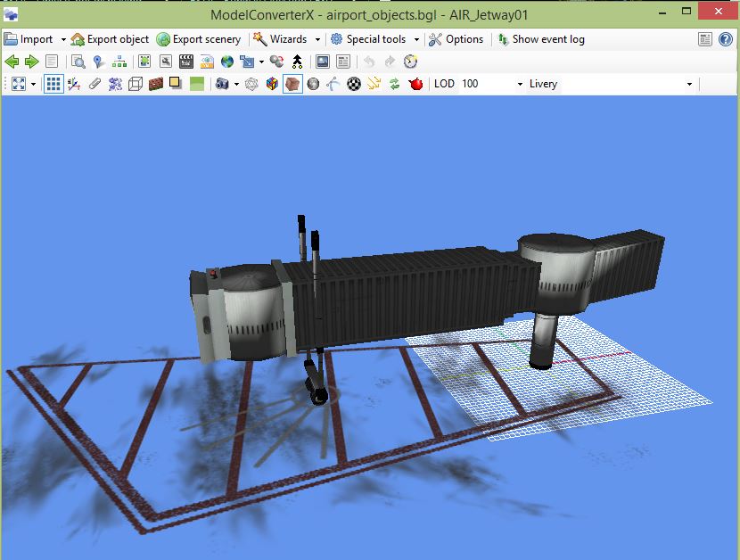Image resolution: width=740 pixels, height=560 pixels.
Task: Click the globe icon in toolbar
Action: [x=227, y=62]
